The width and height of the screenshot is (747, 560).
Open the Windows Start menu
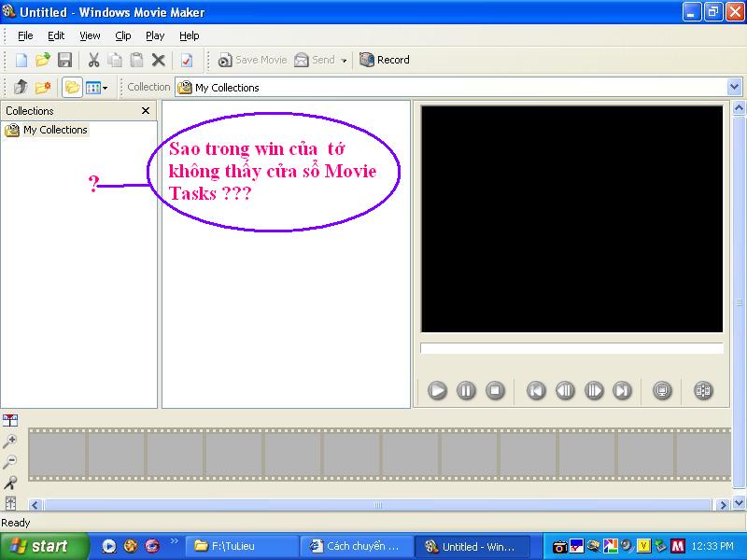pos(44,546)
